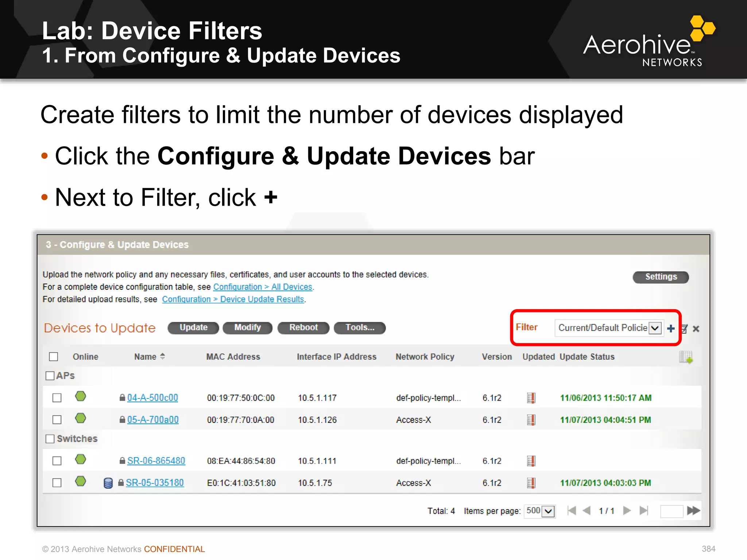Click the green online status icon for 05-A-700a00
This screenshot has height=560, width=747.
click(x=81, y=418)
